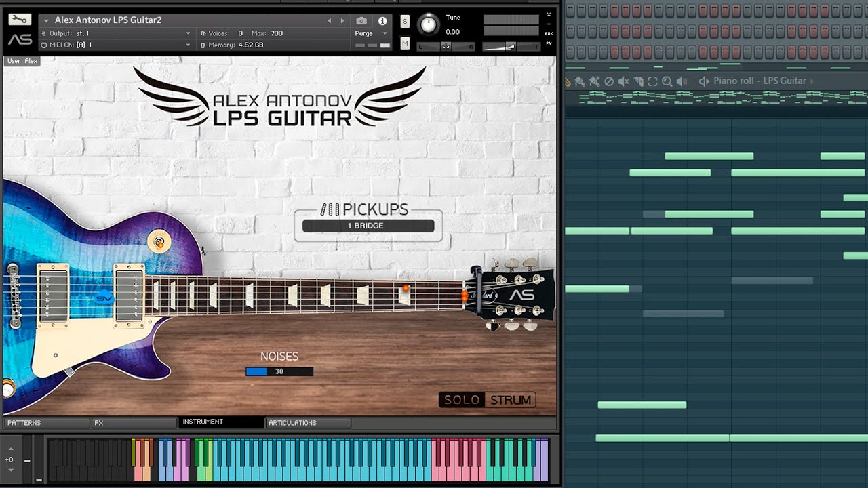The width and height of the screenshot is (868, 488).
Task: Select the alternate paint brush tool with plus
Action: pos(595,81)
